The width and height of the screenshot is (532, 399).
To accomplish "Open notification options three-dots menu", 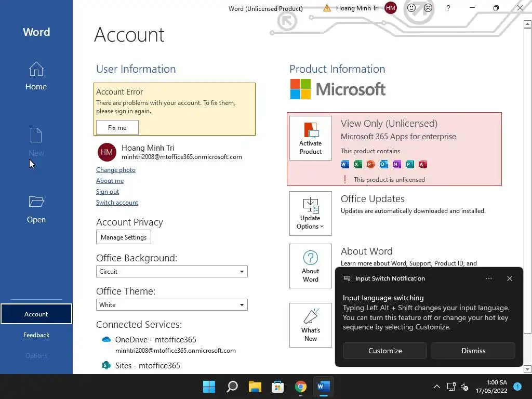I will pos(488,278).
